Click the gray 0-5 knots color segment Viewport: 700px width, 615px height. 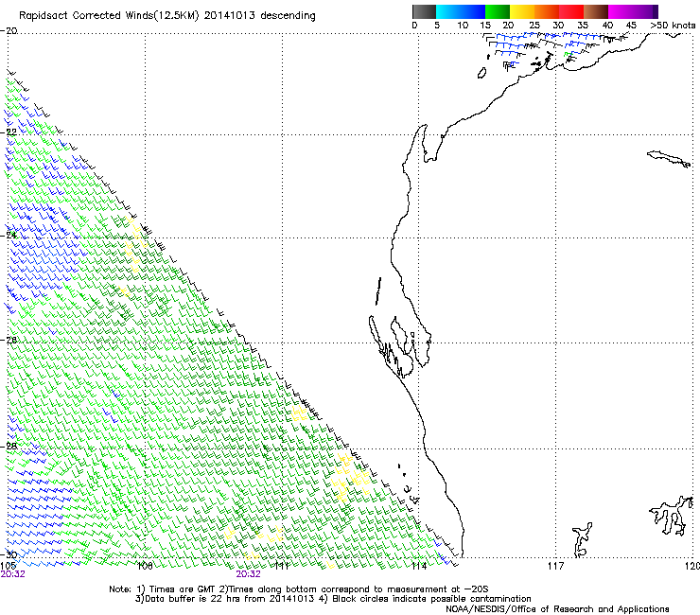tap(424, 11)
